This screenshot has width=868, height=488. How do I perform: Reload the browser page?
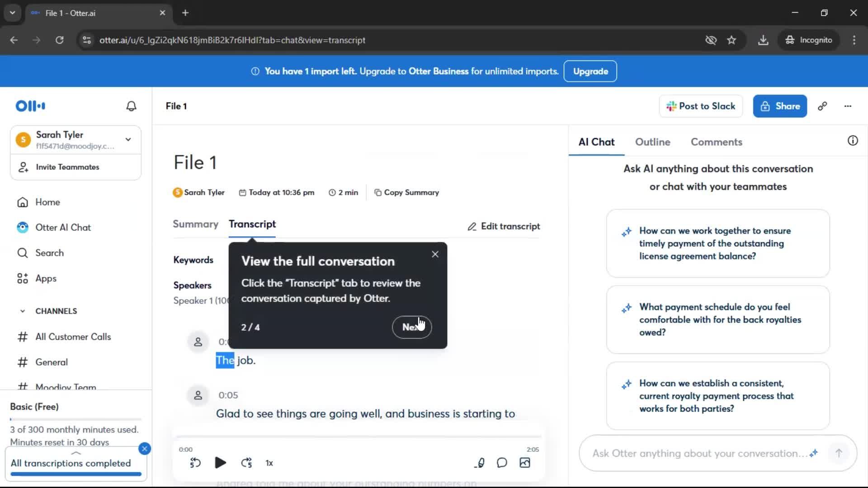pyautogui.click(x=59, y=40)
